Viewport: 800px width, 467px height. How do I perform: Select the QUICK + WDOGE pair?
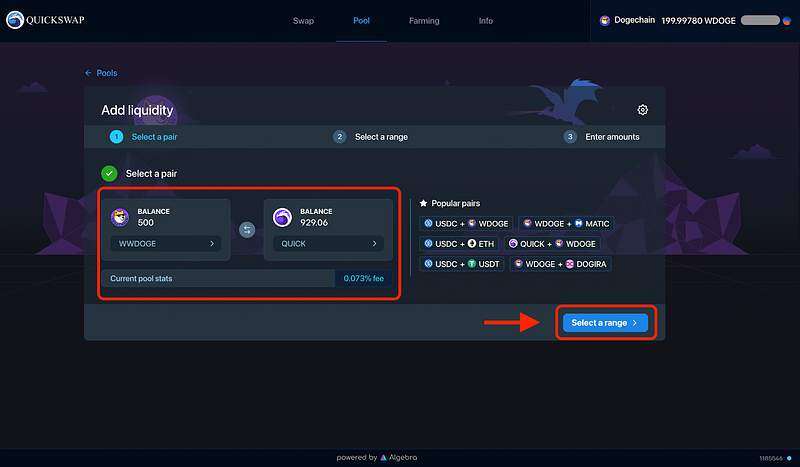tap(553, 243)
